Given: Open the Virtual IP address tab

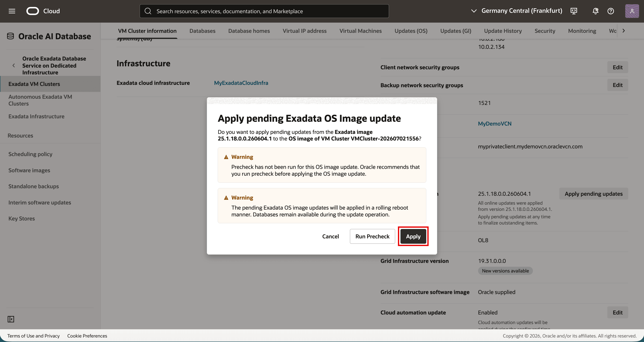Looking at the screenshot, I should (x=305, y=31).
